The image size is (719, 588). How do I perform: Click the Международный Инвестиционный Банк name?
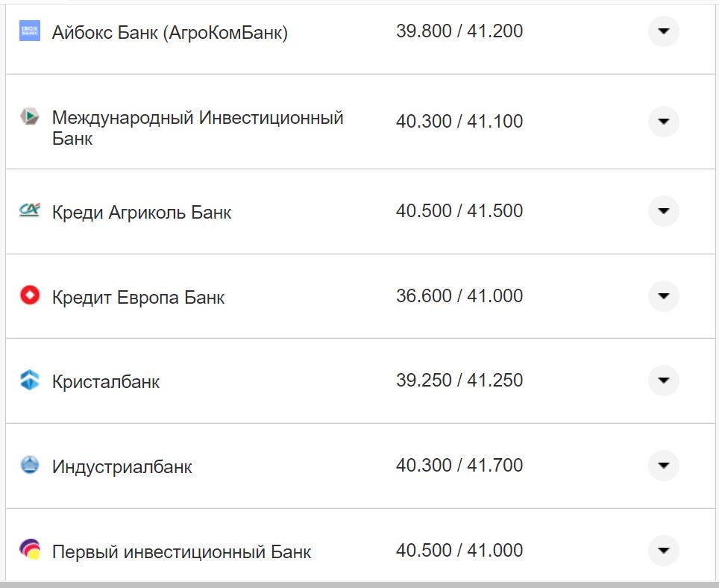click(198, 121)
